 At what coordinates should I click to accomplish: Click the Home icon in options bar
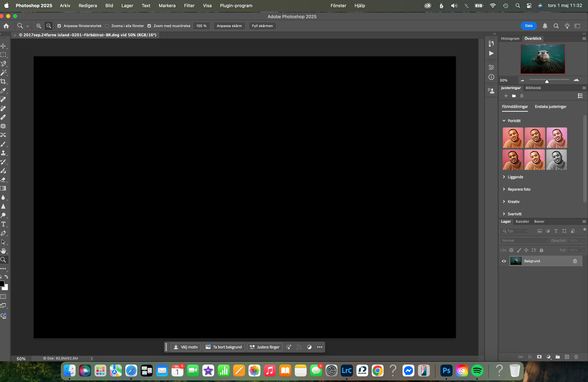point(6,26)
